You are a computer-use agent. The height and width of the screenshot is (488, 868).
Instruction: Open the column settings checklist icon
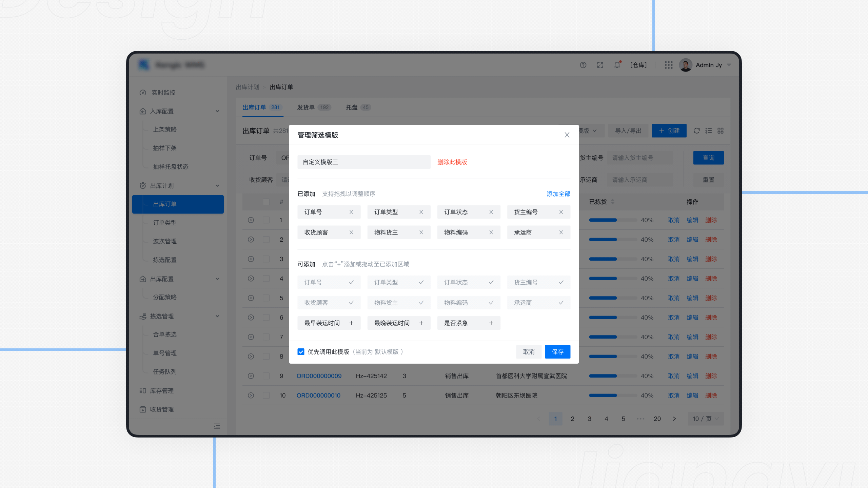[708, 130]
